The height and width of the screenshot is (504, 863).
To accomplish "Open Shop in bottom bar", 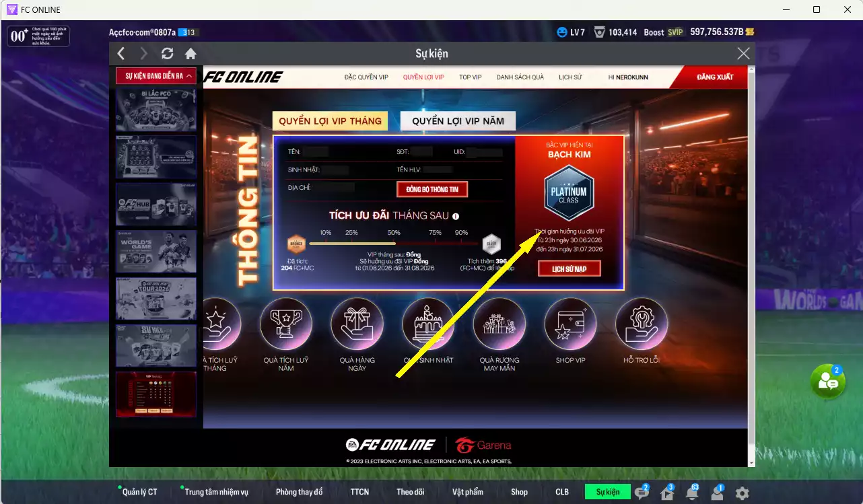I will tap(519, 492).
